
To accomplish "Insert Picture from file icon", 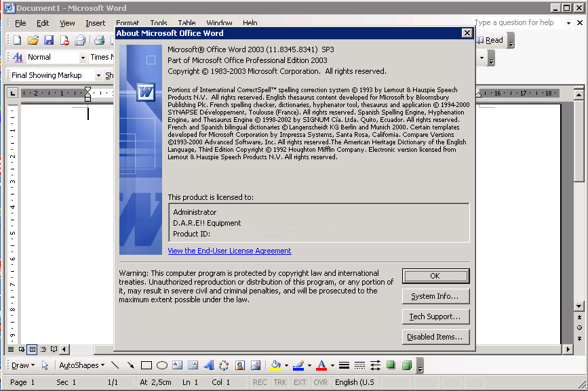I will [256, 365].
